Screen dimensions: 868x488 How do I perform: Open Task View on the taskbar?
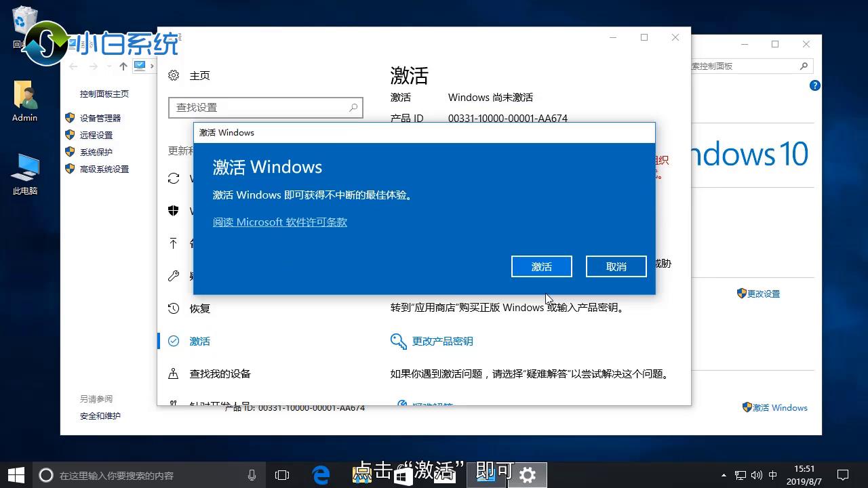(282, 475)
